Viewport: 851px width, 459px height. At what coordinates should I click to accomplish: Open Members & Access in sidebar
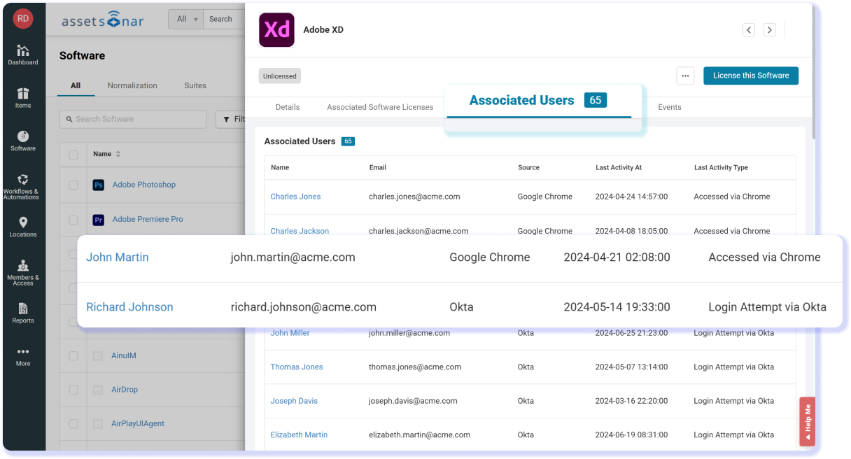[23, 272]
